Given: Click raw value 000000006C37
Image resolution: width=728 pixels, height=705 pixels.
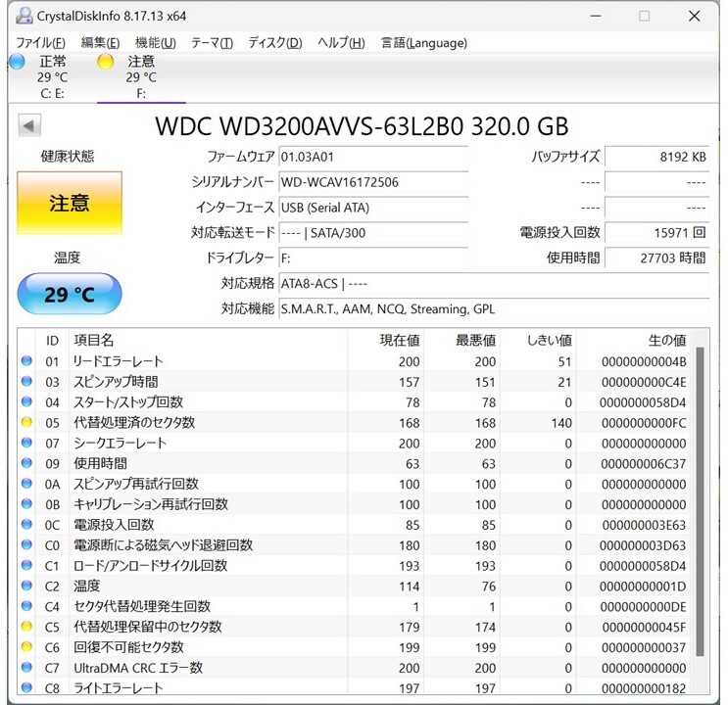Looking at the screenshot, I should [x=643, y=464].
